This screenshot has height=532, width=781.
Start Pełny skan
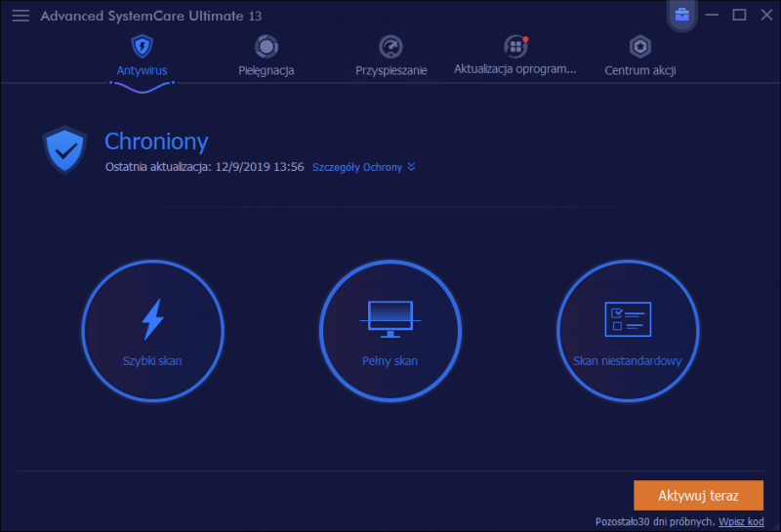[390, 331]
